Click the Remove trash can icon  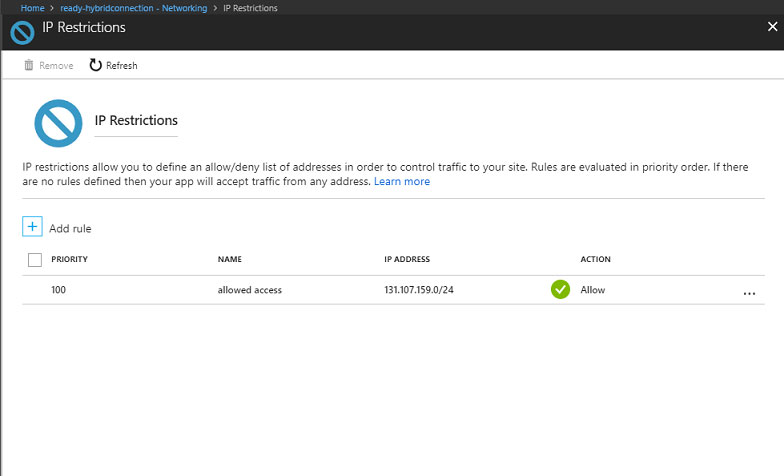tap(29, 65)
